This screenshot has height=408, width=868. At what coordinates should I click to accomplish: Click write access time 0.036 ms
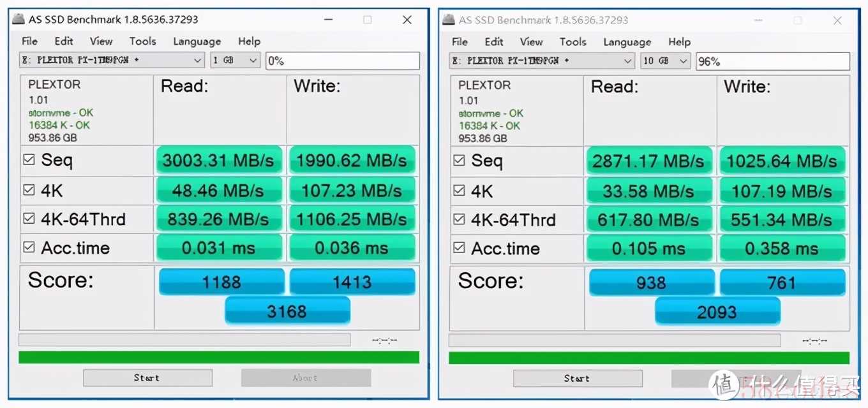point(352,247)
